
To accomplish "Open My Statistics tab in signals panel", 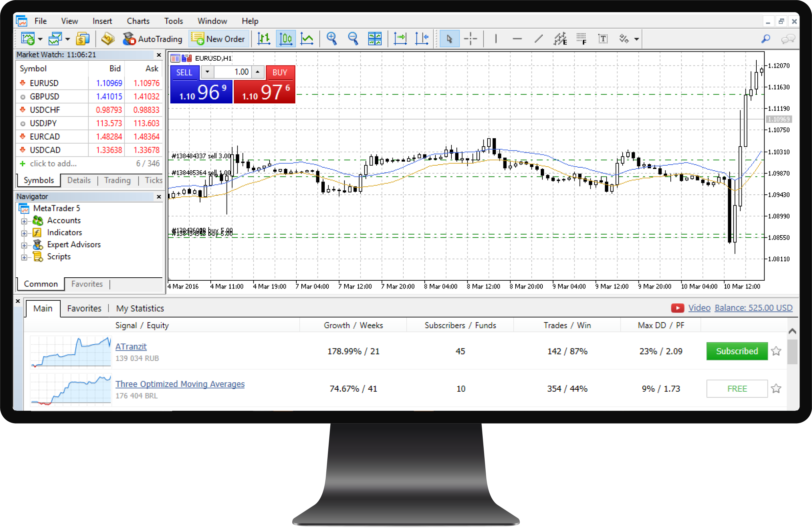I will tap(140, 309).
